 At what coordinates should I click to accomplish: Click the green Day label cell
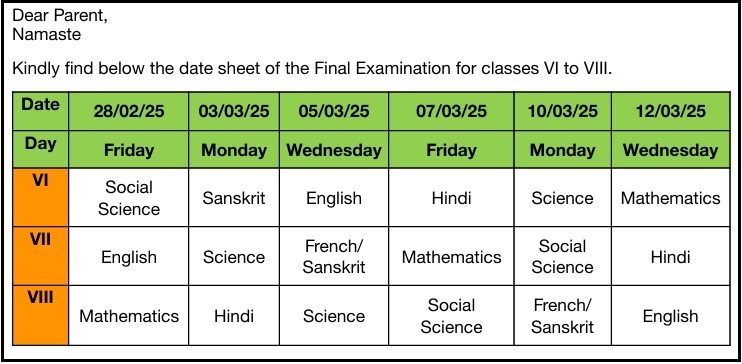click(41, 150)
